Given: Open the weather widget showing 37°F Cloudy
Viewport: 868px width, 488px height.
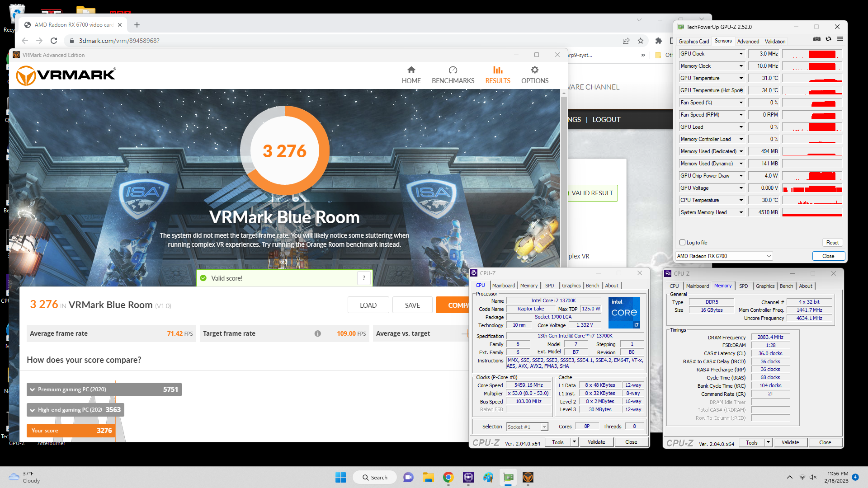Looking at the screenshot, I should tap(25, 477).
